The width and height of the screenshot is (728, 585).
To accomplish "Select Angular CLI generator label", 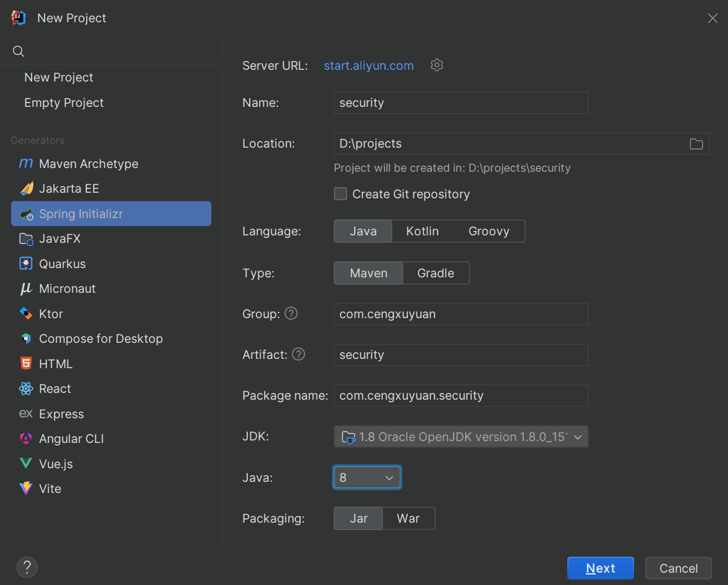I will (72, 439).
